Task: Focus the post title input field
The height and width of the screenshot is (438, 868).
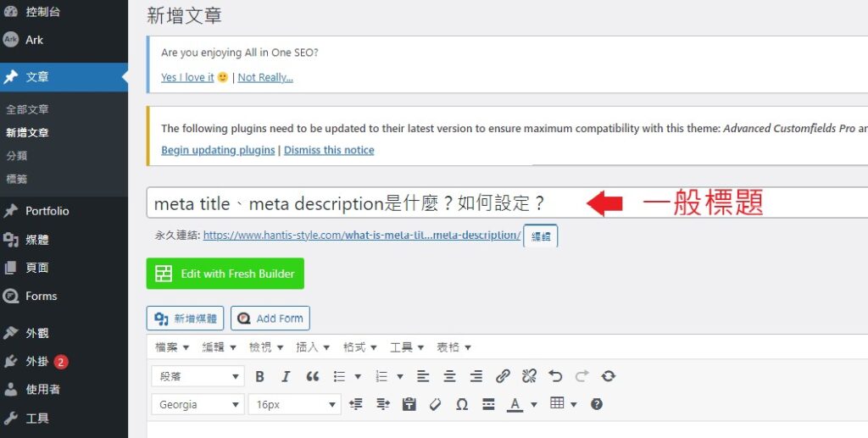Action: click(507, 203)
